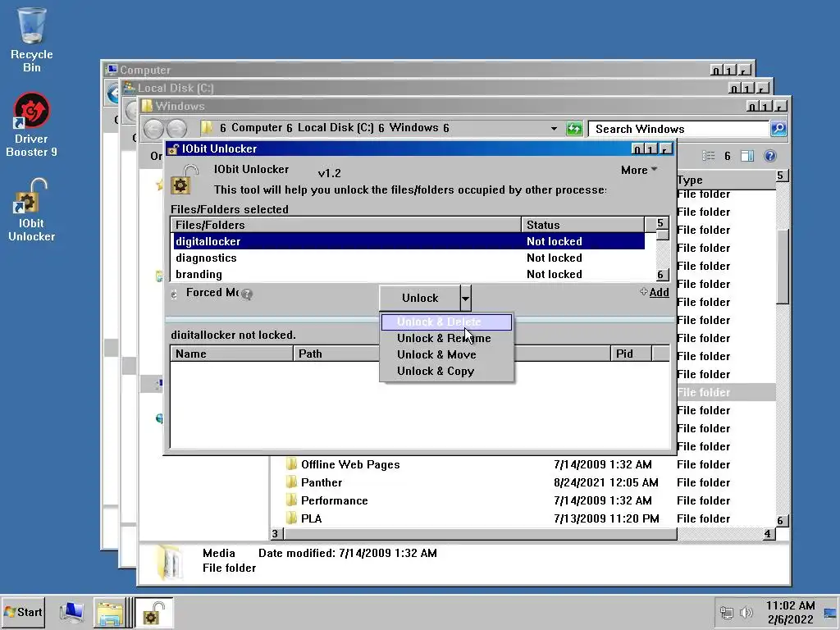Open the Offline Web Pages folder

click(x=350, y=464)
